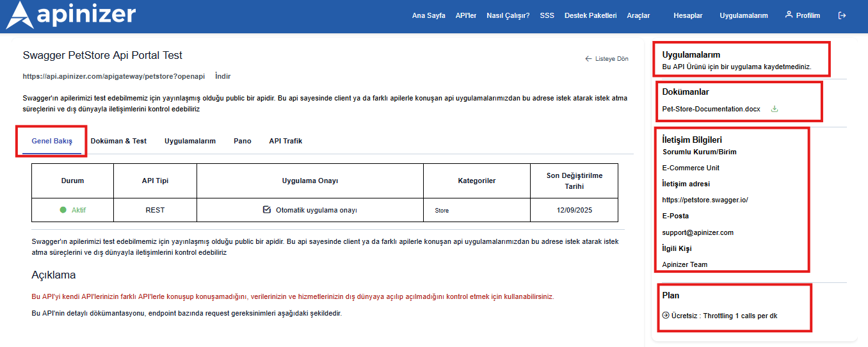Click the Açıklama heading
868x347 pixels.
54,275
